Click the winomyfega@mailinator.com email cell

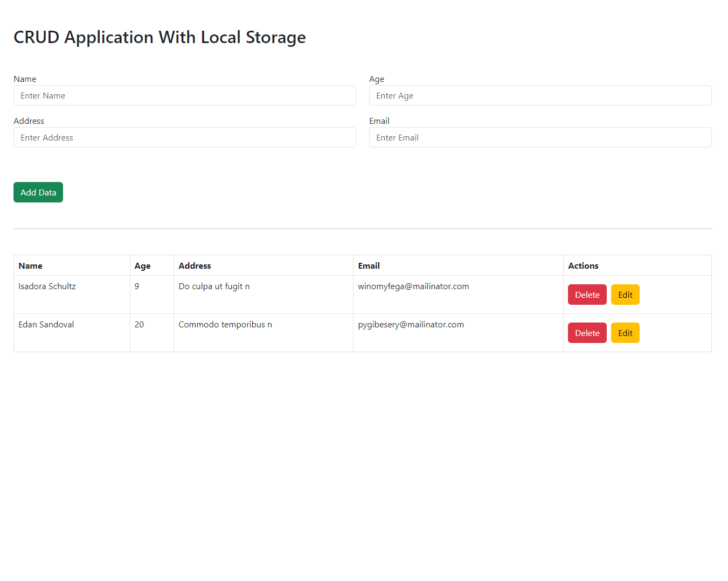click(413, 286)
